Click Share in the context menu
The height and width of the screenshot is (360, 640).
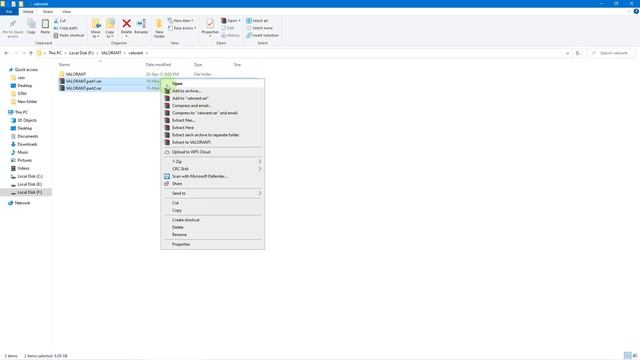coord(212,184)
